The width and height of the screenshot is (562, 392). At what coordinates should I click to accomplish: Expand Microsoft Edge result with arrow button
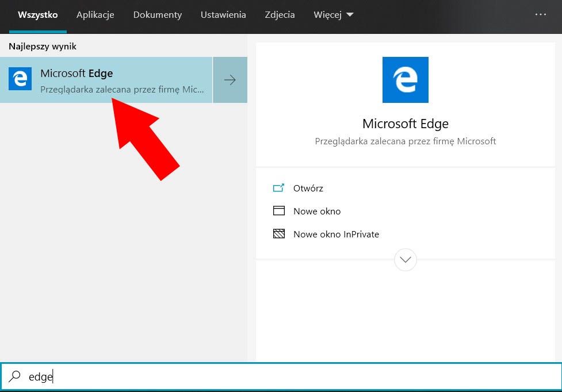pos(230,80)
